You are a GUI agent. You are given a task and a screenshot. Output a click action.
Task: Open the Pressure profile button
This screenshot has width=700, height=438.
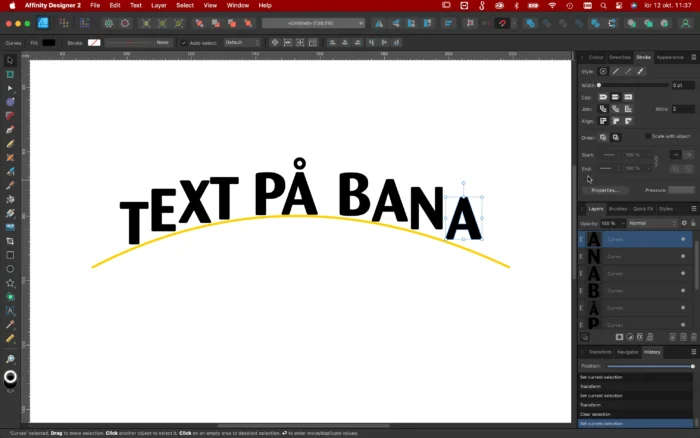(x=681, y=190)
